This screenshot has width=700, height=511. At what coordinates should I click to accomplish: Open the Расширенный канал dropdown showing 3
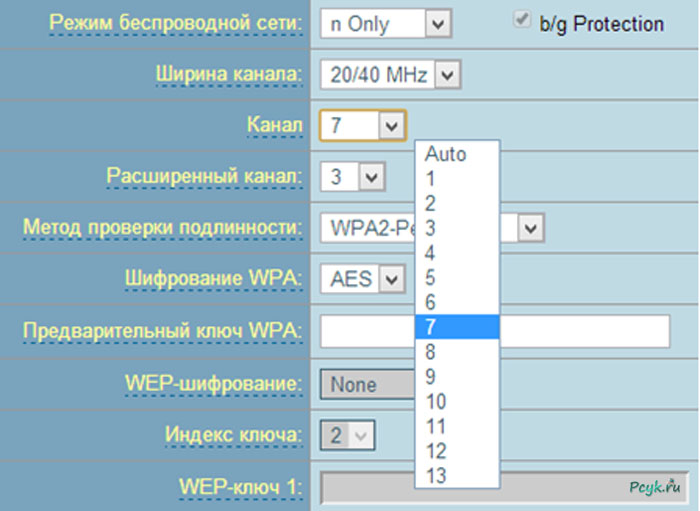pos(353,177)
